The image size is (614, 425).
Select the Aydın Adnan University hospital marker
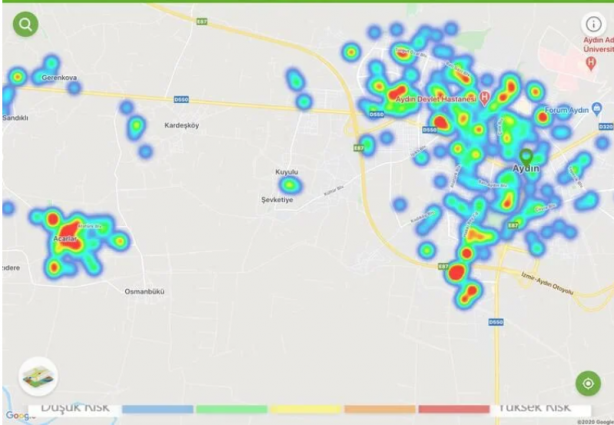(591, 63)
